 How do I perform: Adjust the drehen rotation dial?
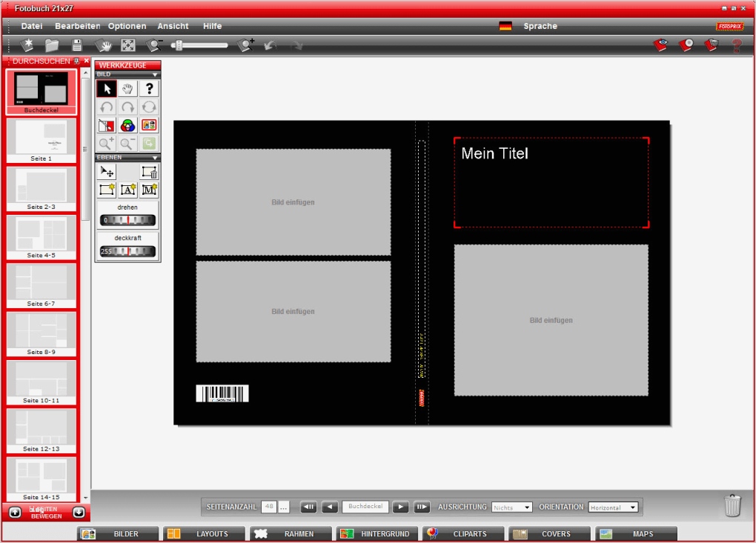tap(127, 220)
